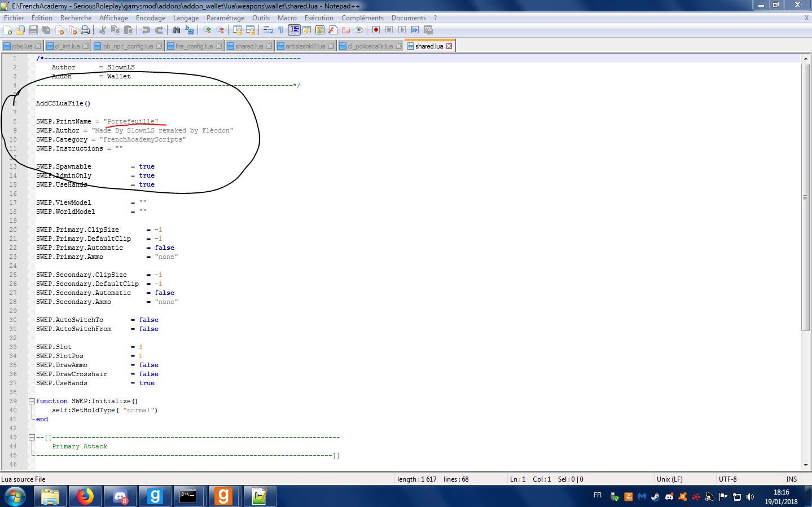Switch to the job_npc_config.lua tab
Image resolution: width=812 pixels, height=507 pixels.
(128, 46)
